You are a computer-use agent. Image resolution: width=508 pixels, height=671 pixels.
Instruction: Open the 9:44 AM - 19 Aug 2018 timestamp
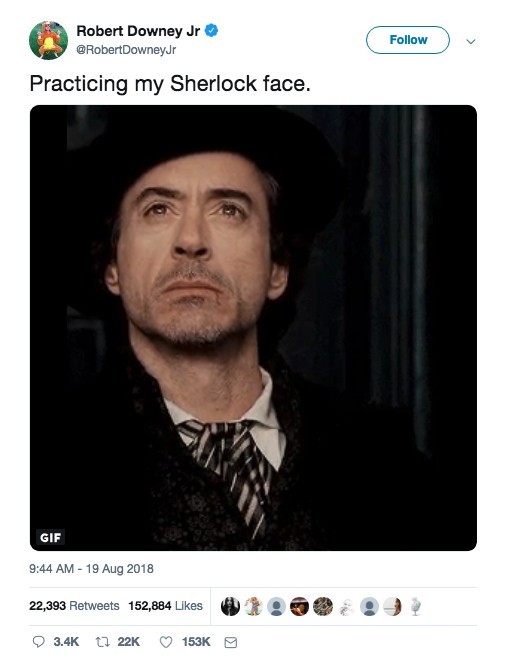(x=91, y=569)
